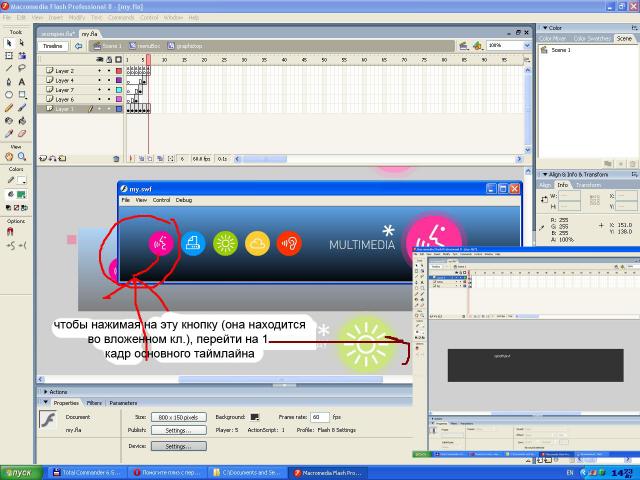Click the Insert Layer Folder icon

(62, 159)
